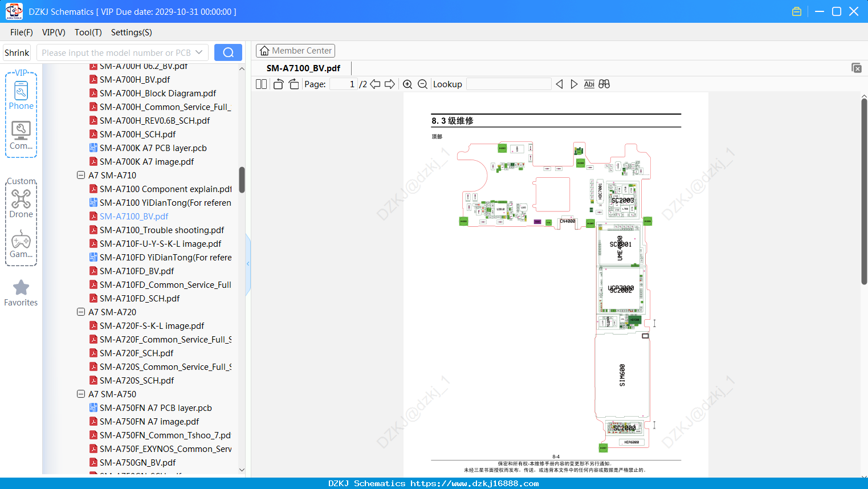Jump to previous lookup result
This screenshot has height=489, width=868.
(x=559, y=84)
